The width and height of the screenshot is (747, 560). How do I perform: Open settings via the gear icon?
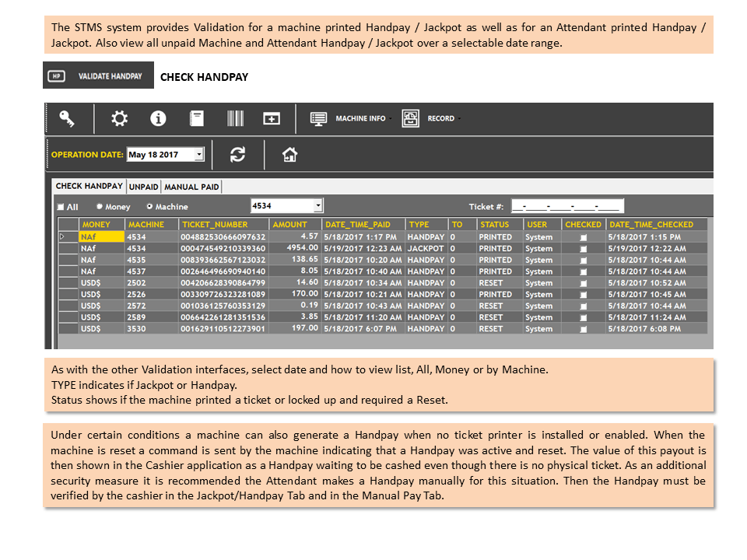pos(119,118)
